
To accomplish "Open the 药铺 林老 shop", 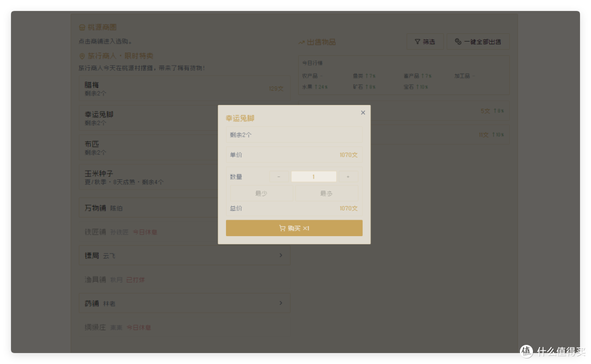I will click(x=184, y=303).
